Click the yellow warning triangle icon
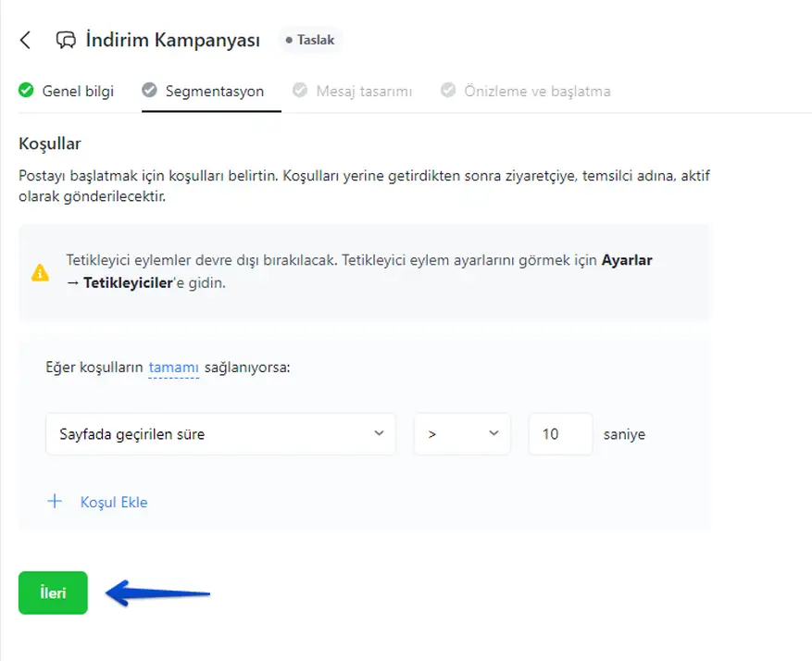The height and width of the screenshot is (661, 812). pyautogui.click(x=41, y=272)
